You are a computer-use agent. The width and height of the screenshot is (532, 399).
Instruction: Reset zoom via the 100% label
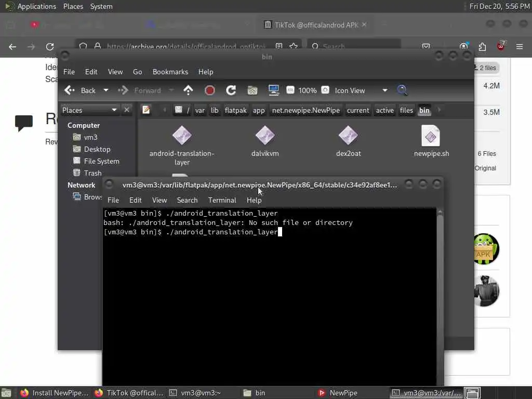(308, 90)
